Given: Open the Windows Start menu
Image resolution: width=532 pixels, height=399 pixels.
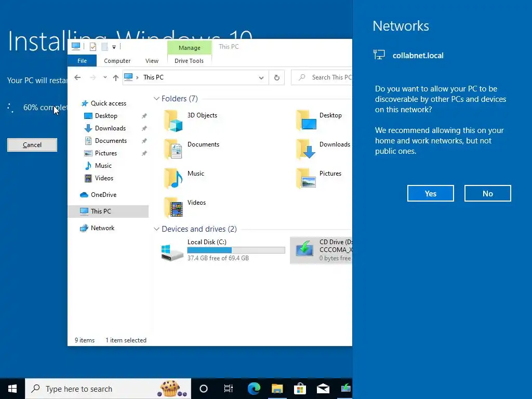Looking at the screenshot, I should click(12, 389).
